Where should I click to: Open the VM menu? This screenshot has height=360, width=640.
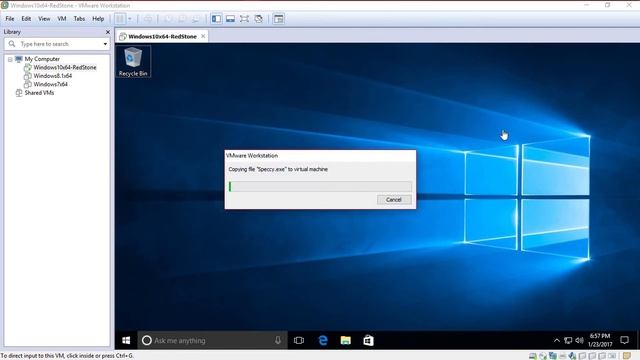pyautogui.click(x=62, y=19)
